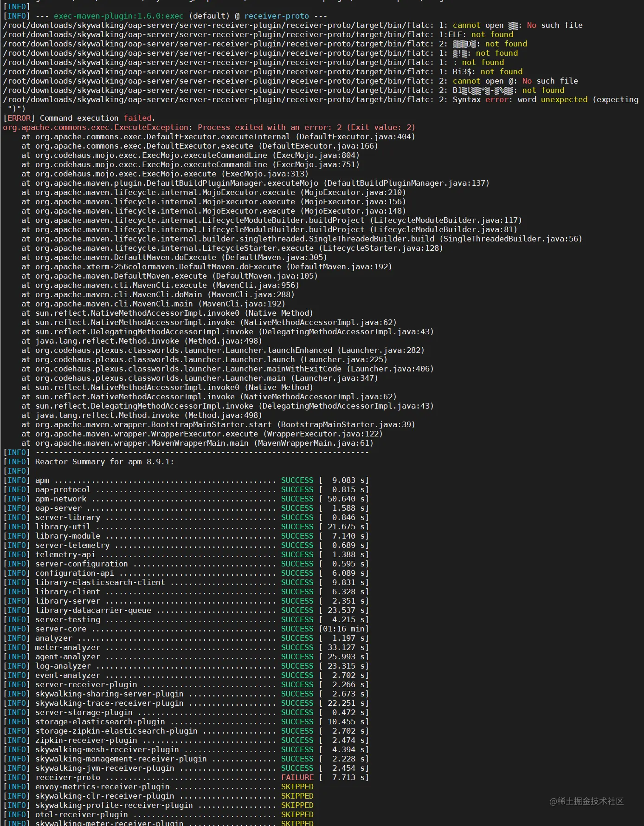Click the '(MojoExecutor.java:210)' stack frame reference

click(353, 192)
